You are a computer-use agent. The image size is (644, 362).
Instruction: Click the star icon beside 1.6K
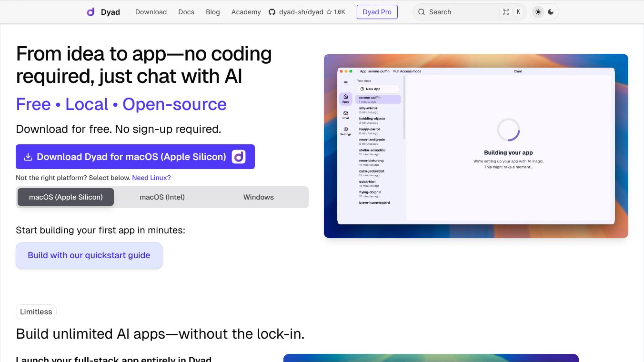329,12
